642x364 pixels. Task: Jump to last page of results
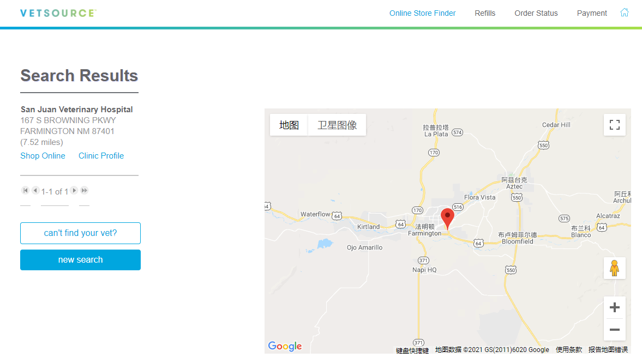(x=85, y=191)
